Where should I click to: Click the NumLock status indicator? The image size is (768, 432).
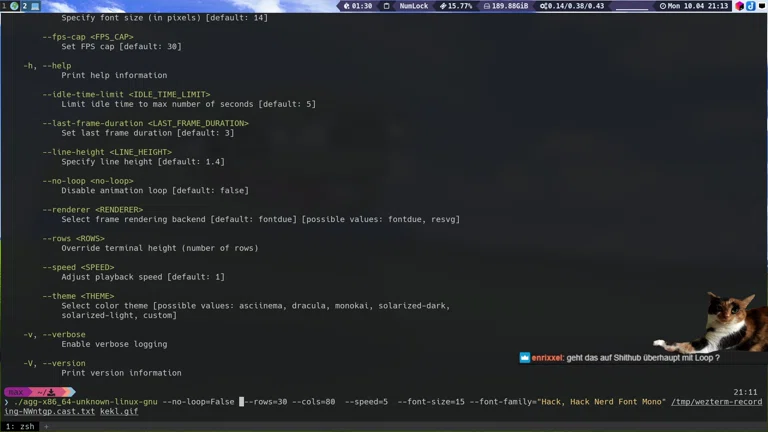click(x=411, y=6)
